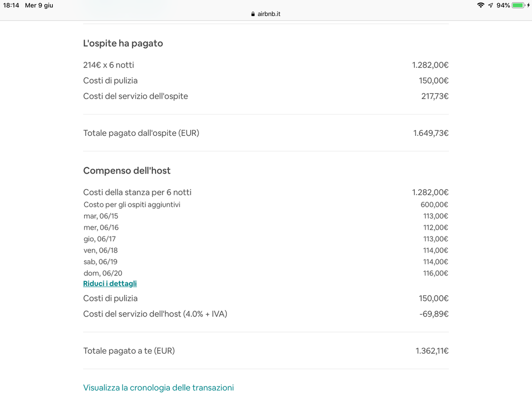Image resolution: width=532 pixels, height=399 pixels.
Task: Tap the Compenso dell'host heading
Action: coord(127,171)
